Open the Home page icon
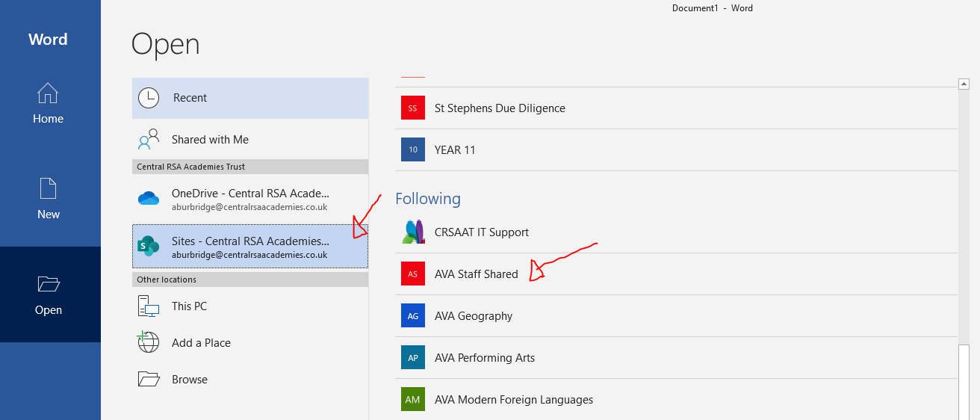 pyautogui.click(x=48, y=93)
